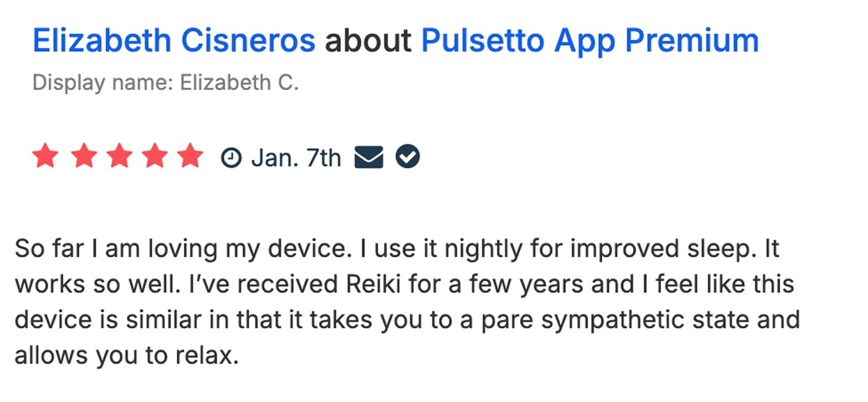Click "Elizabeth C." in the display name line
Screen dimensions: 868x402
[239, 82]
